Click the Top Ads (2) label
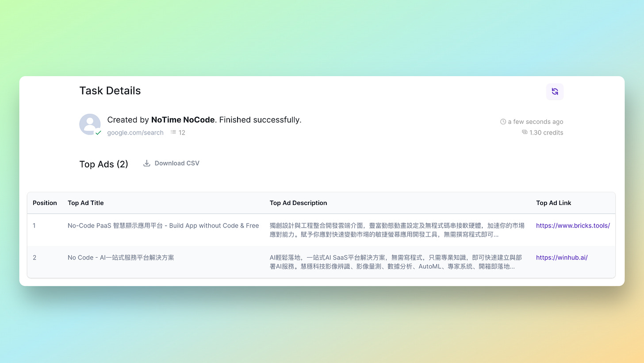 coord(103,164)
